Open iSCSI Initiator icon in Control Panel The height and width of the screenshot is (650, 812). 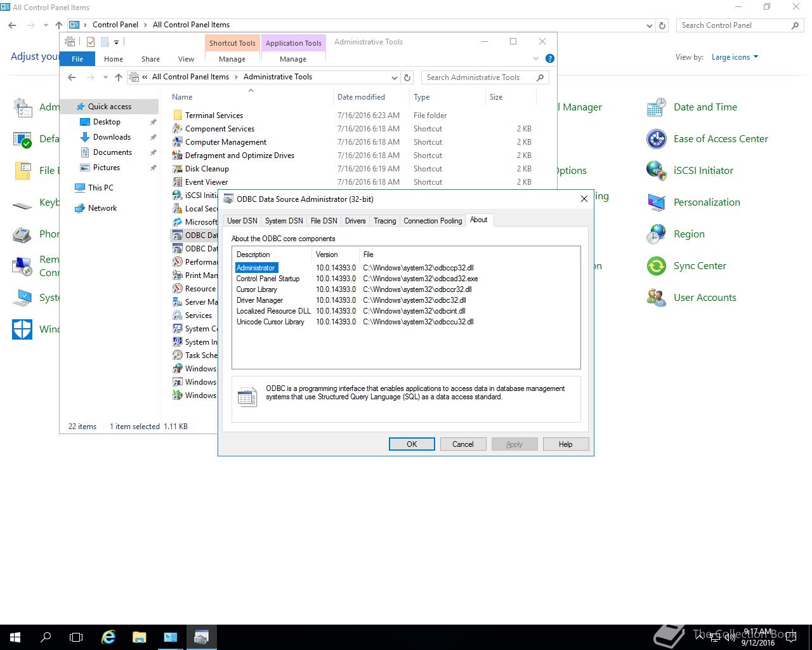click(656, 171)
